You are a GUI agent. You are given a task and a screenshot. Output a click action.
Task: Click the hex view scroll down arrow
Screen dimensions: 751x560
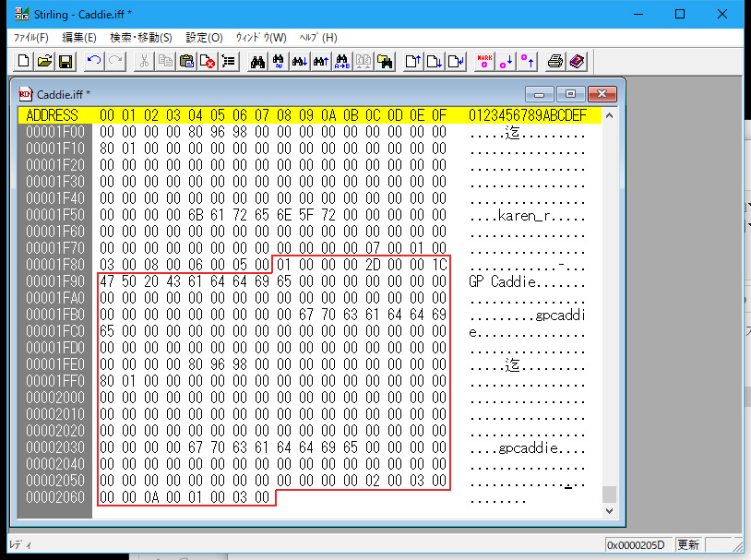[609, 511]
